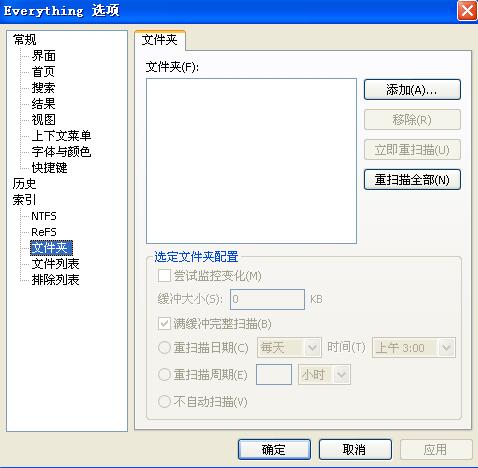478x468 pixels.
Task: Open the 小时 unit dropdown
Action: 324,375
